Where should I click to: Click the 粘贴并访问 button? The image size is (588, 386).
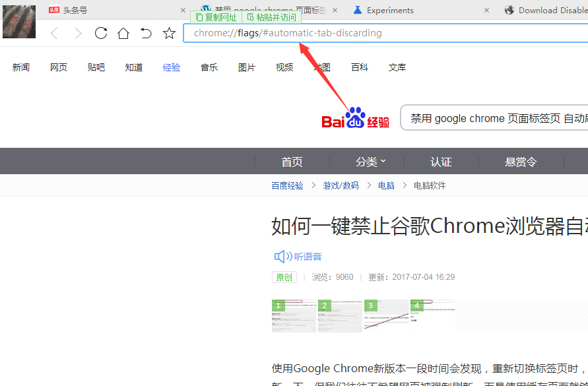(x=271, y=17)
